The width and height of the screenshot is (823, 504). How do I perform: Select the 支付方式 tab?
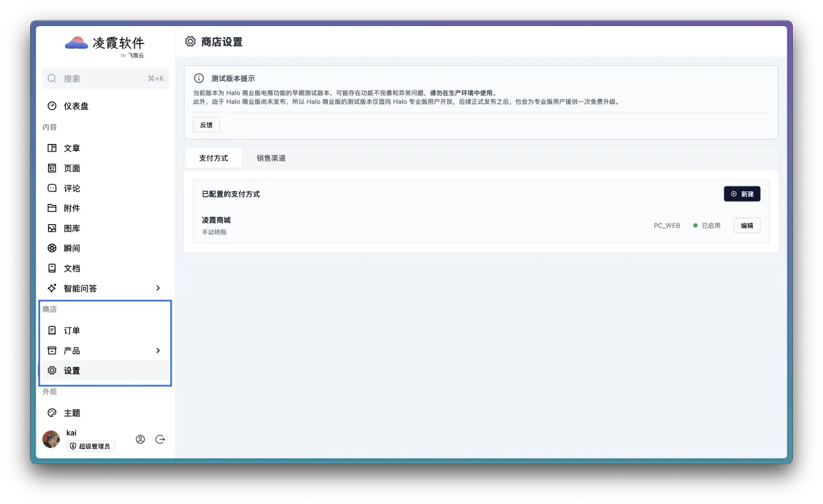[x=213, y=158]
